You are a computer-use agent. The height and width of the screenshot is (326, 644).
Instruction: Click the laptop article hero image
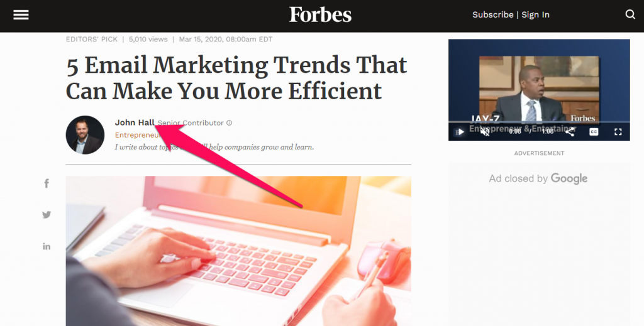pos(238,251)
